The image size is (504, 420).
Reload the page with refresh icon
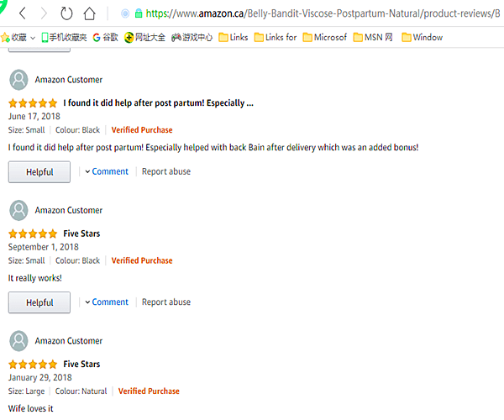point(66,13)
